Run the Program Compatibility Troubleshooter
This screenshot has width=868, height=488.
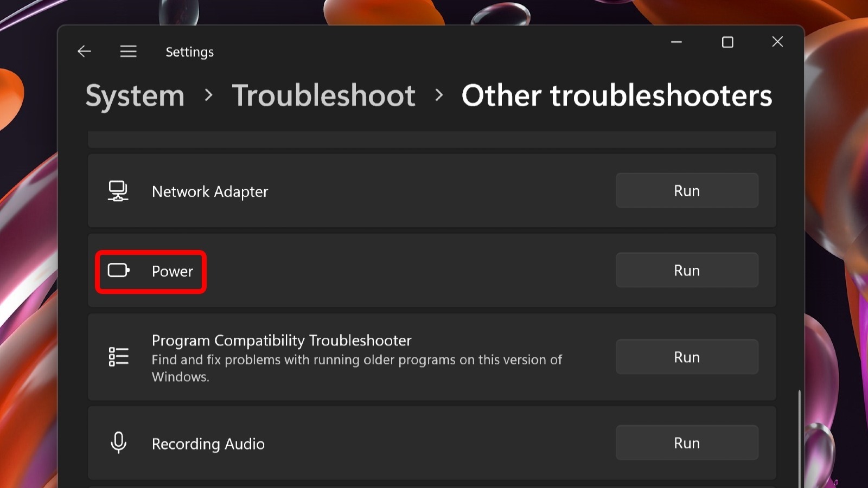click(x=686, y=357)
